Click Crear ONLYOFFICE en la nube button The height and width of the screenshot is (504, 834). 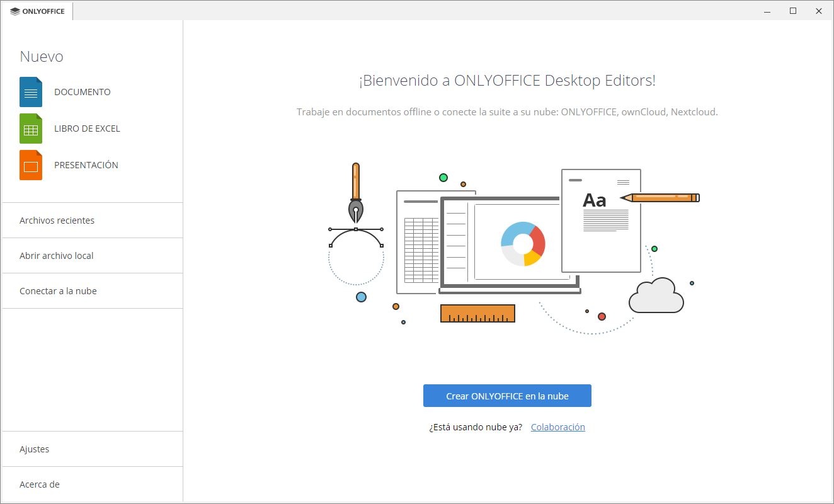tap(507, 396)
